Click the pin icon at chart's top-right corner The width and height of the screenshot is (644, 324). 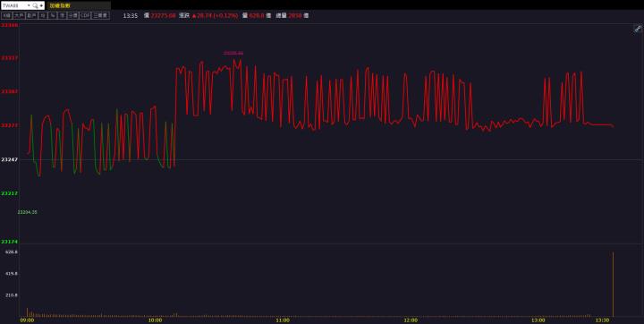[638, 29]
